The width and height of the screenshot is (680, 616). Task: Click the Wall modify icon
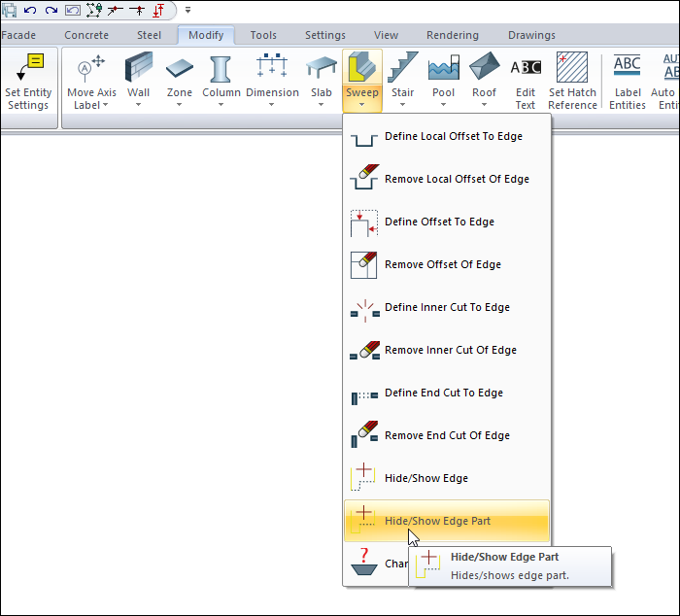tap(138, 68)
